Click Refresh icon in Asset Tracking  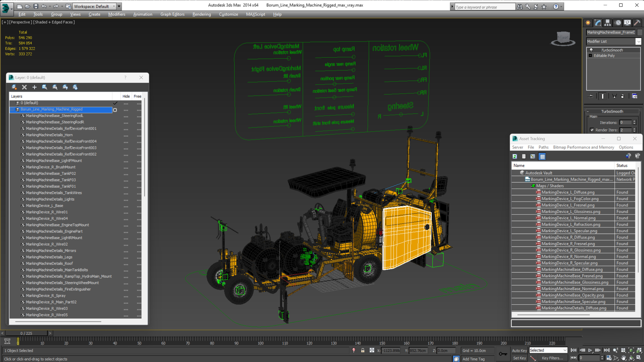point(514,156)
